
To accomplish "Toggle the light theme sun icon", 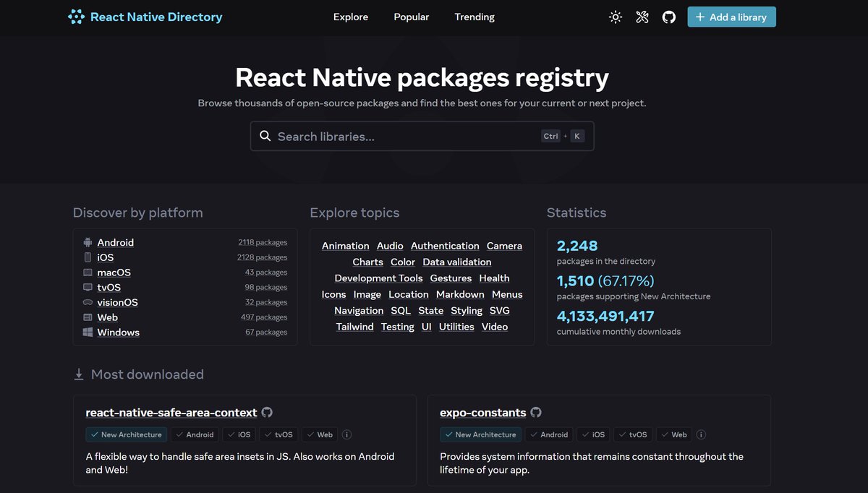I will (616, 17).
